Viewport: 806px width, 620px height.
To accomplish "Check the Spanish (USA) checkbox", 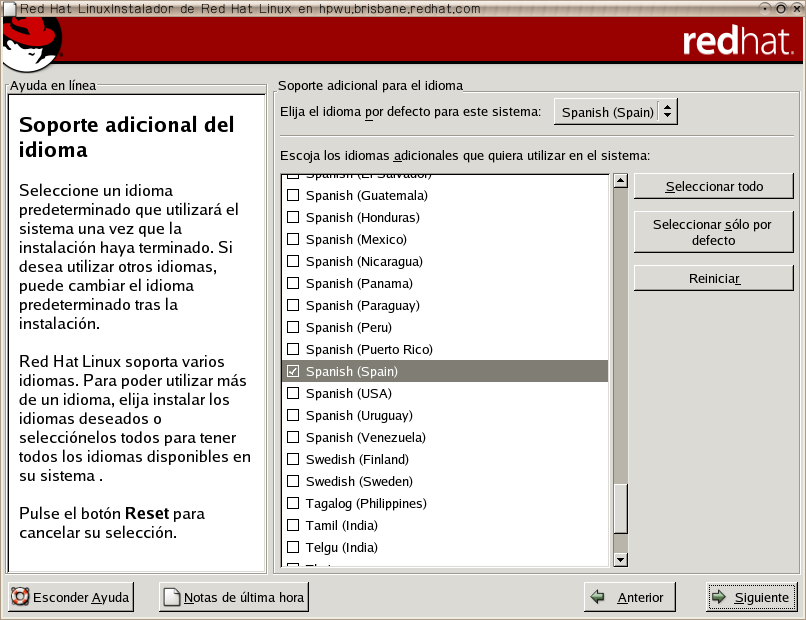I will point(293,393).
